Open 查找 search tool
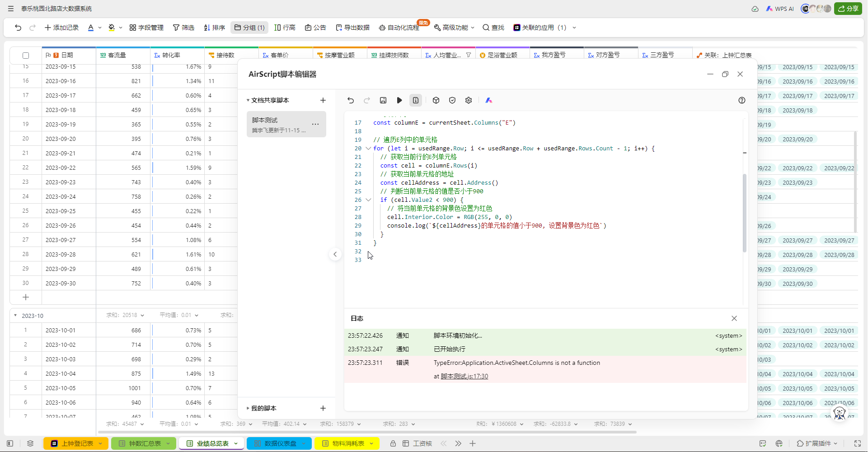 click(493, 28)
